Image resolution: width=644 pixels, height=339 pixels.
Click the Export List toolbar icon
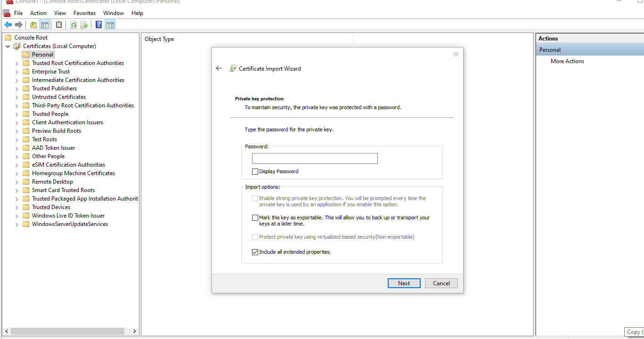point(84,24)
